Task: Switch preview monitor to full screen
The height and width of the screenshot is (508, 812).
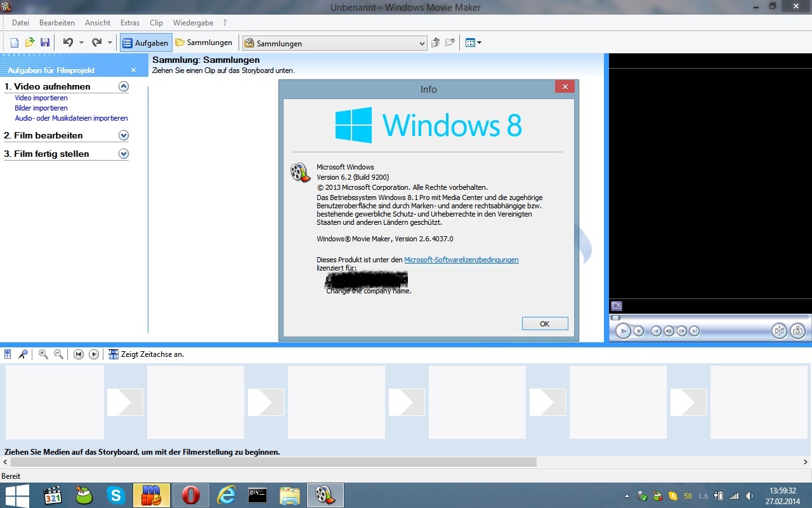Action: pyautogui.click(x=617, y=305)
